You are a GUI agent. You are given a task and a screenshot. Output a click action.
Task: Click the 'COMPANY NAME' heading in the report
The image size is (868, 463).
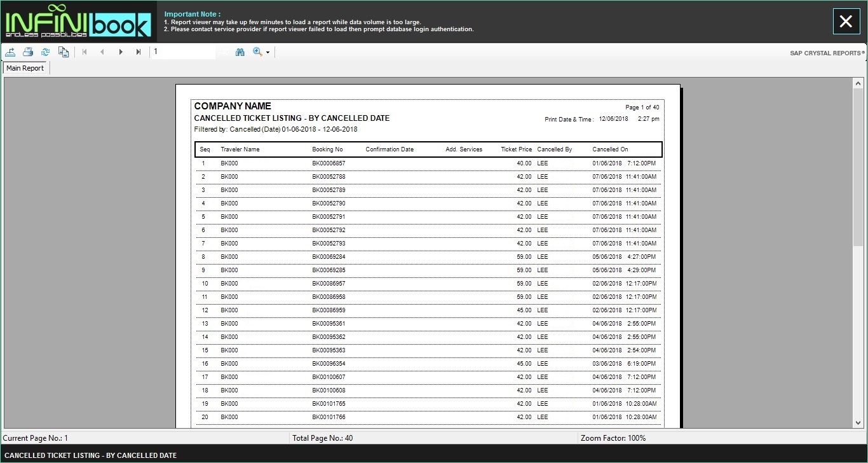[x=233, y=106]
